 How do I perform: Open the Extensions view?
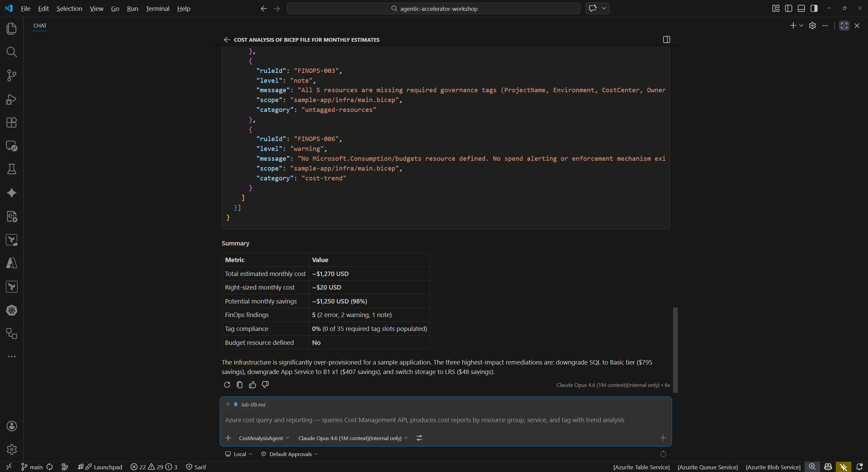[x=12, y=122]
